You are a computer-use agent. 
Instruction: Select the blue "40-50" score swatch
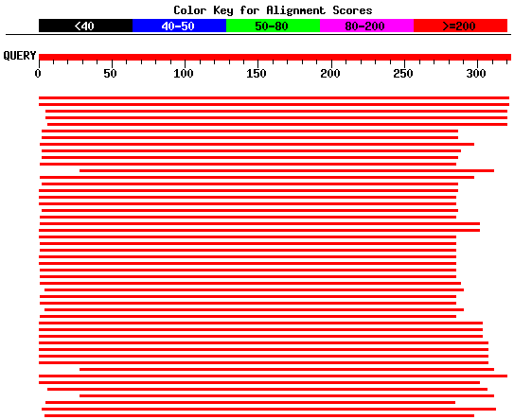179,26
